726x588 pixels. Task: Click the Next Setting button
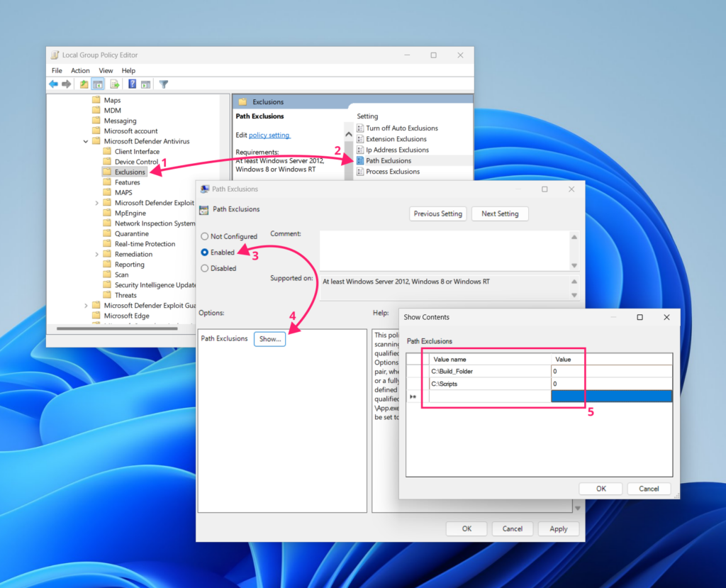tap(500, 213)
